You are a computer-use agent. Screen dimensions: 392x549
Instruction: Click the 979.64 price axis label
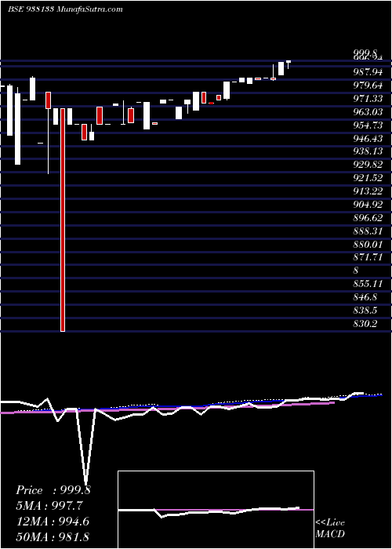coord(368,85)
